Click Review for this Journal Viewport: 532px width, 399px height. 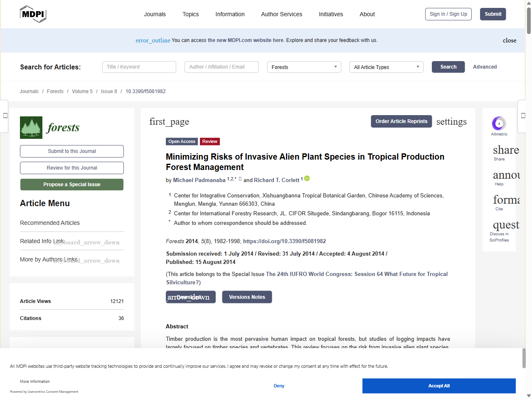click(72, 168)
